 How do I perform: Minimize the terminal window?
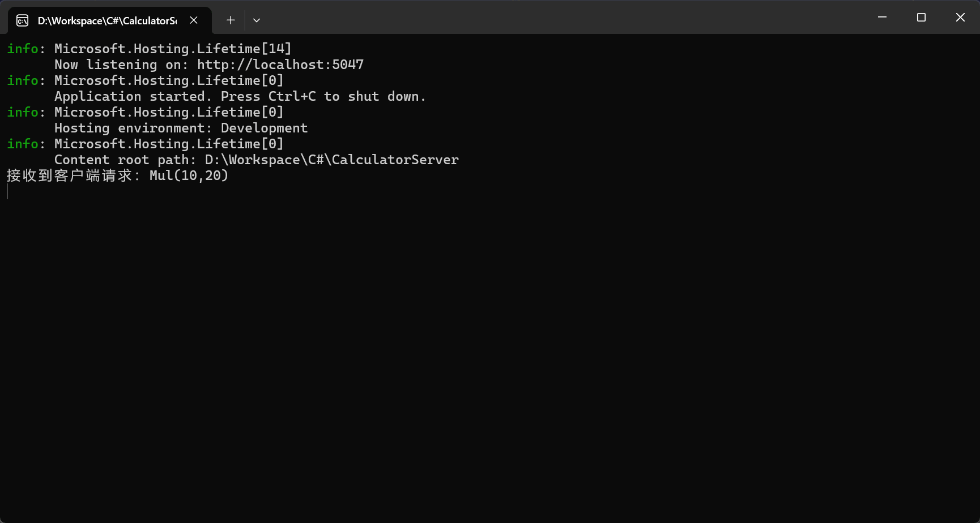pyautogui.click(x=882, y=18)
